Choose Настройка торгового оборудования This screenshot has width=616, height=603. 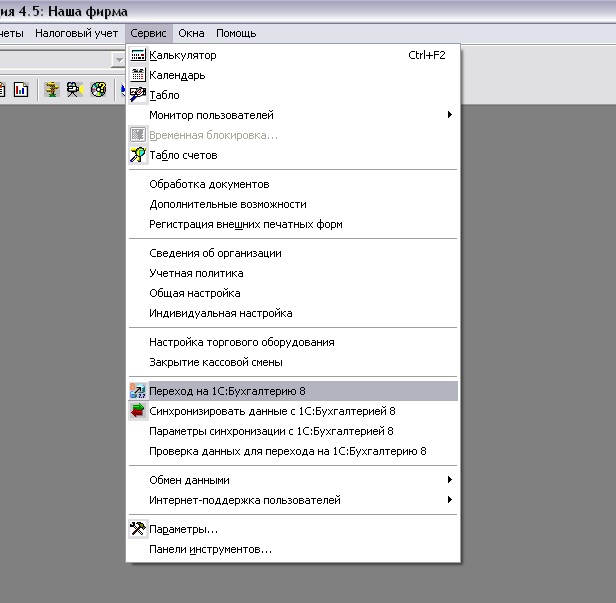(293, 342)
